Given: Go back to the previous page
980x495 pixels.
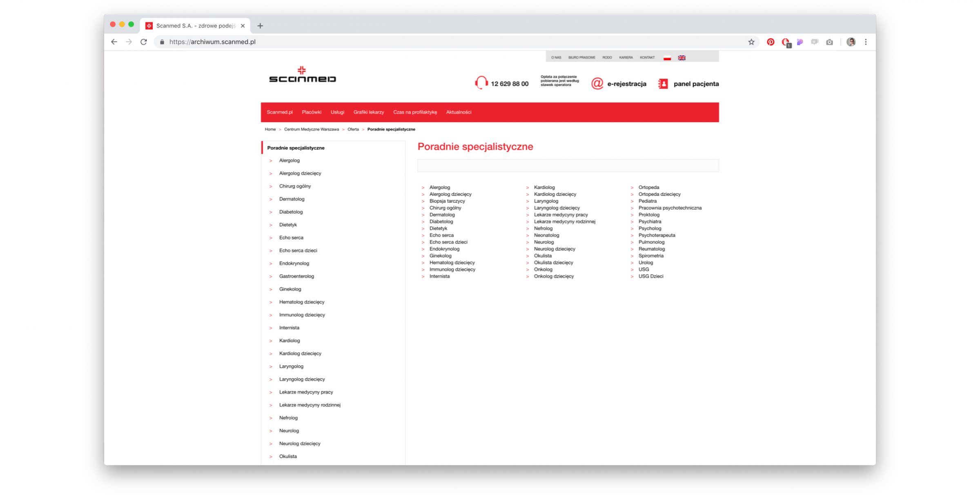Looking at the screenshot, I should pyautogui.click(x=114, y=42).
